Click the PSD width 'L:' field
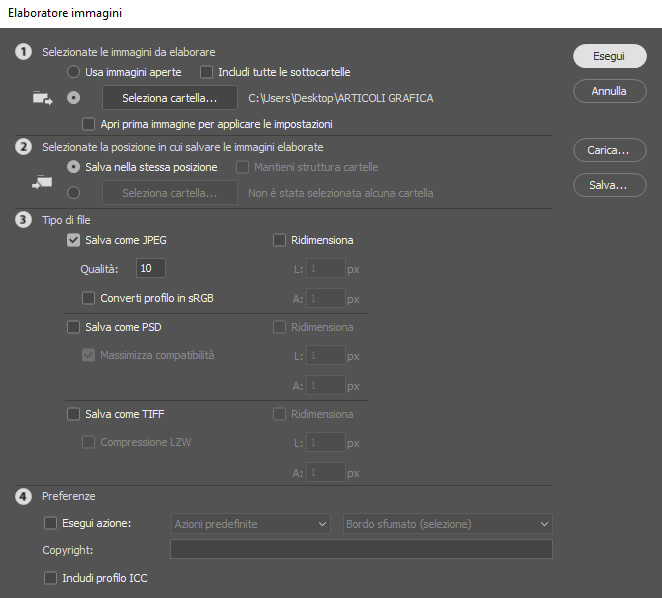This screenshot has height=598, width=662. 326,355
